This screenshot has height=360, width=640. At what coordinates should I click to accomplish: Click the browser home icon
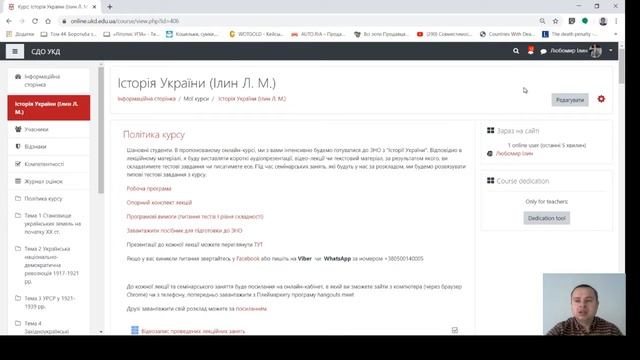pos(48,21)
